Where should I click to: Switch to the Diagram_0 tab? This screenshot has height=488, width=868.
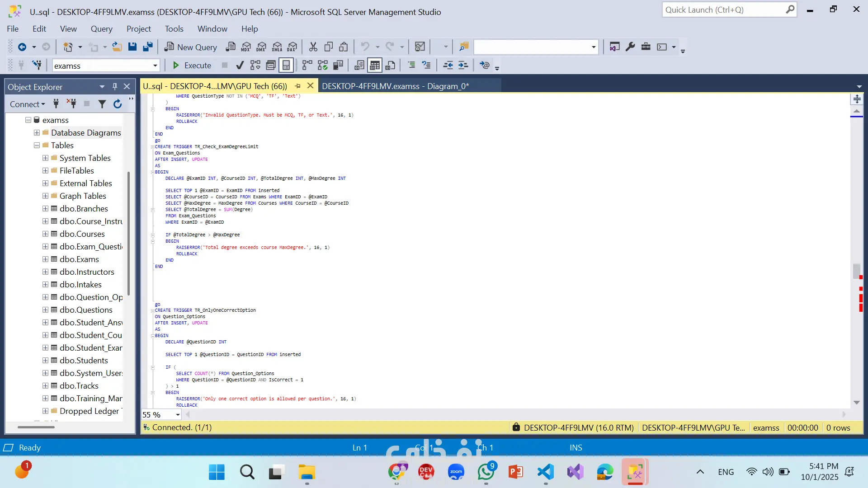click(x=395, y=86)
